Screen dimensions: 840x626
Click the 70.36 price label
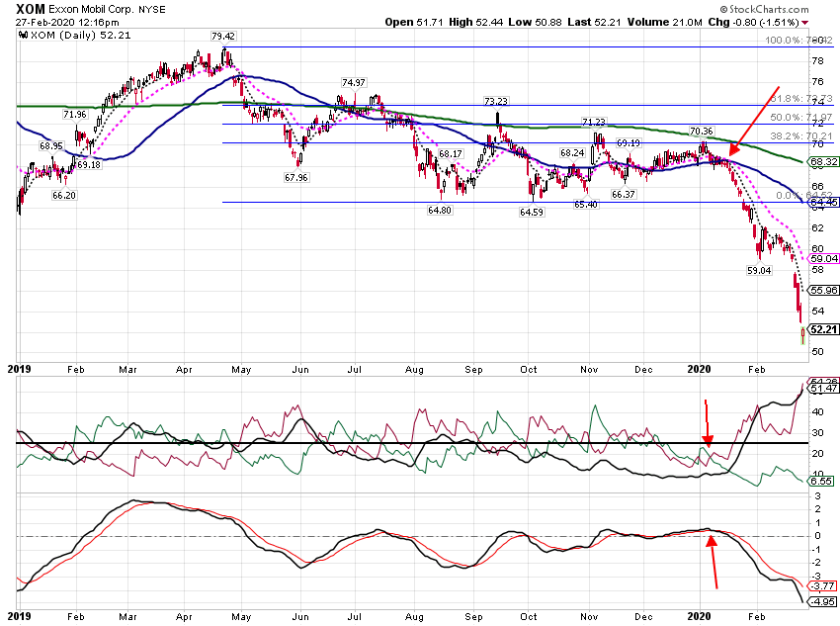(702, 132)
